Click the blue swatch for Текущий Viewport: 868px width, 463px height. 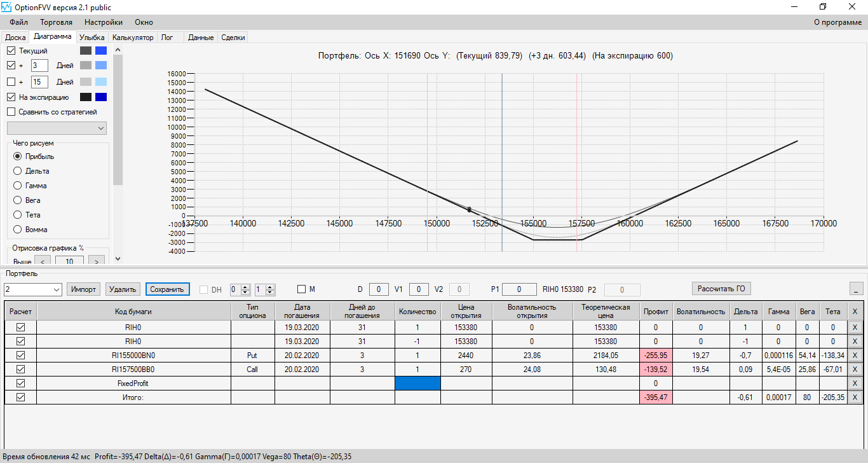point(100,50)
